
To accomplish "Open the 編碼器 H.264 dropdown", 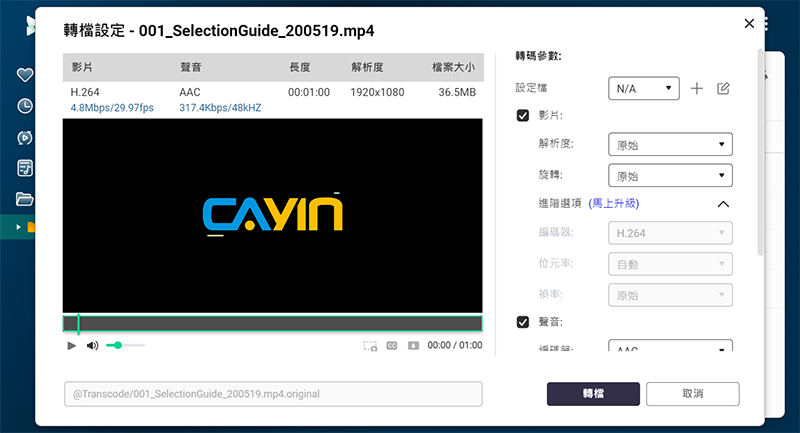I will [x=670, y=233].
